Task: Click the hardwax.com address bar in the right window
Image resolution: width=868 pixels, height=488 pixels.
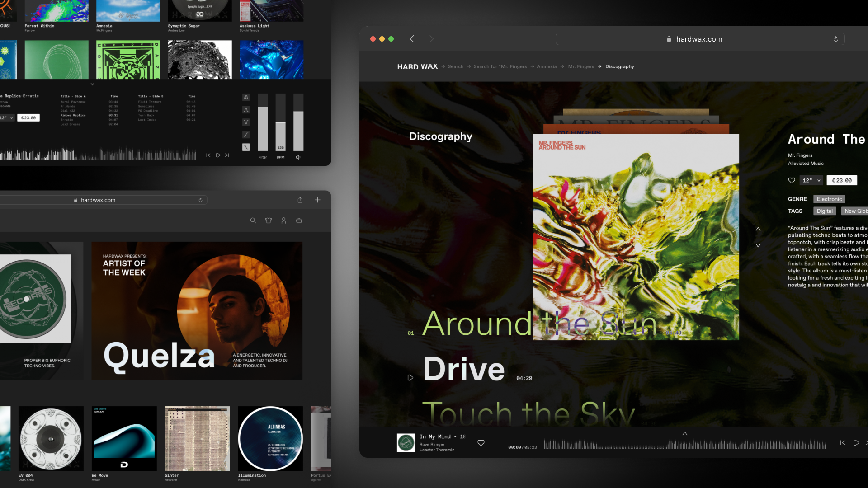Action: tap(699, 39)
